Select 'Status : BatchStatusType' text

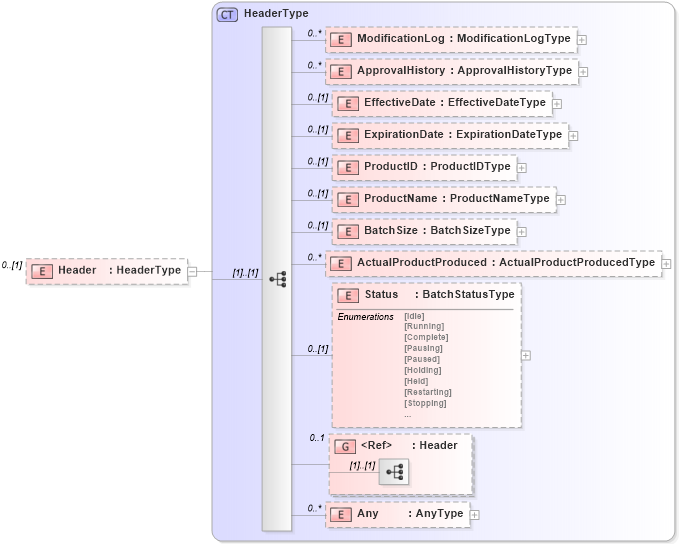point(440,295)
